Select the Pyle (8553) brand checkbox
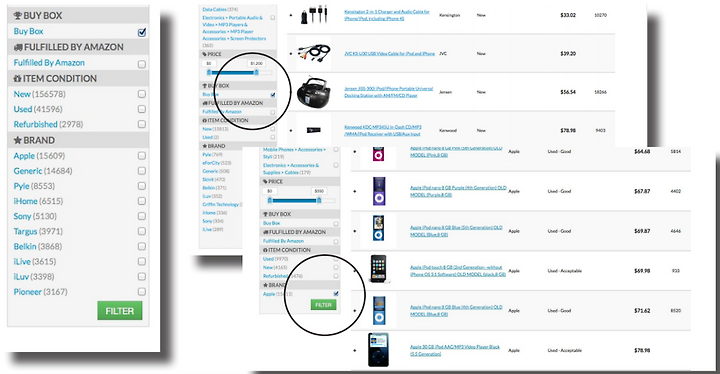Screen dimensions: 720x374 click(x=142, y=186)
